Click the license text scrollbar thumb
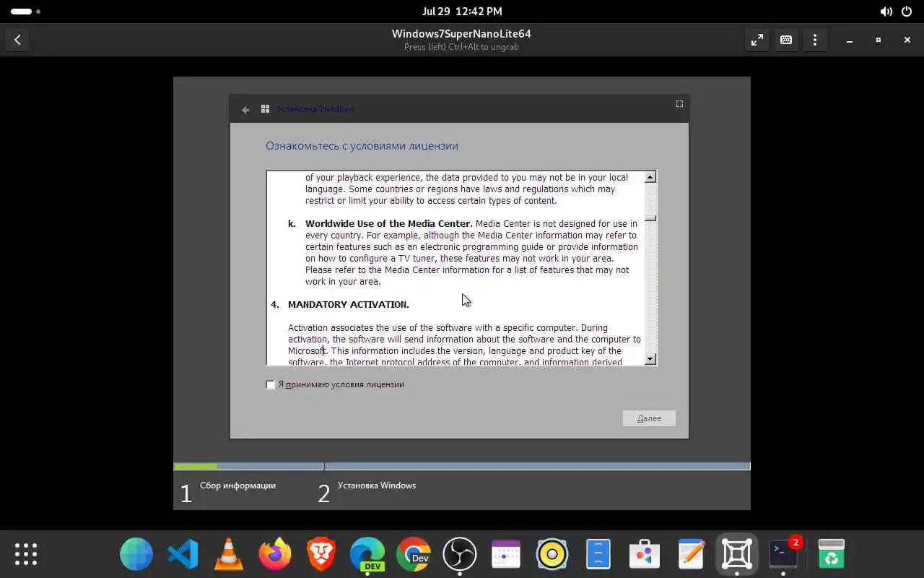Screen dimensions: 924x578 click(x=650, y=217)
